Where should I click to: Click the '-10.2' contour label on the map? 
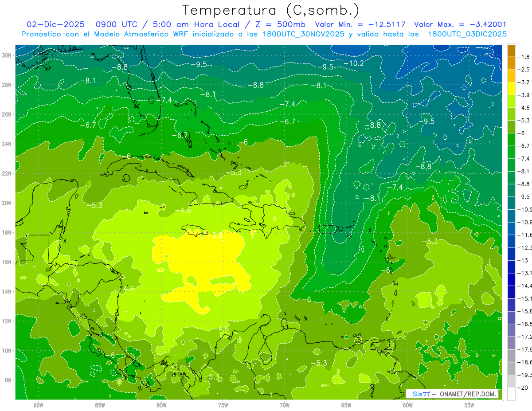[354, 63]
